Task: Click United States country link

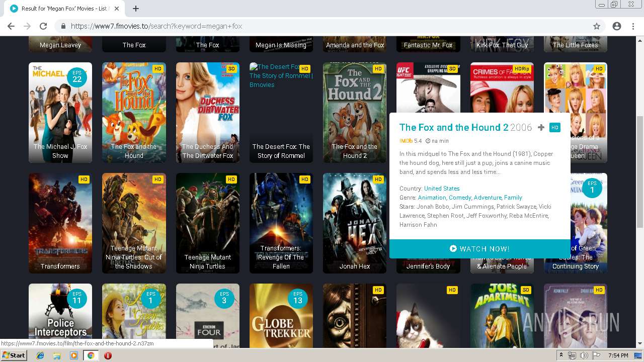Action: click(x=442, y=189)
